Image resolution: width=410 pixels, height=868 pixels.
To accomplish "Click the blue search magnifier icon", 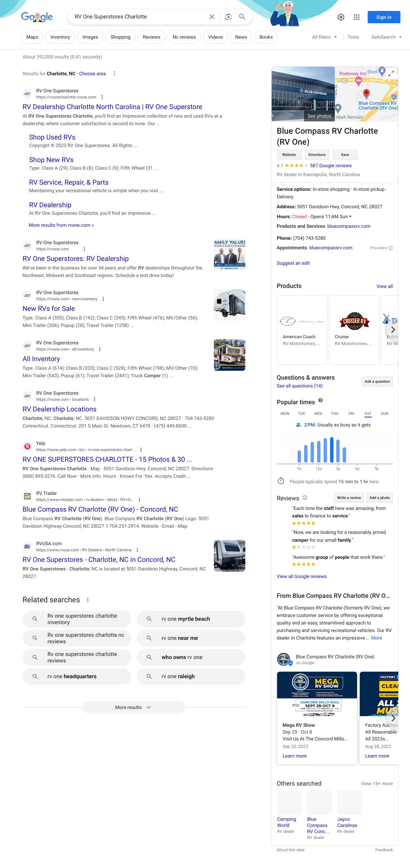I will [242, 17].
